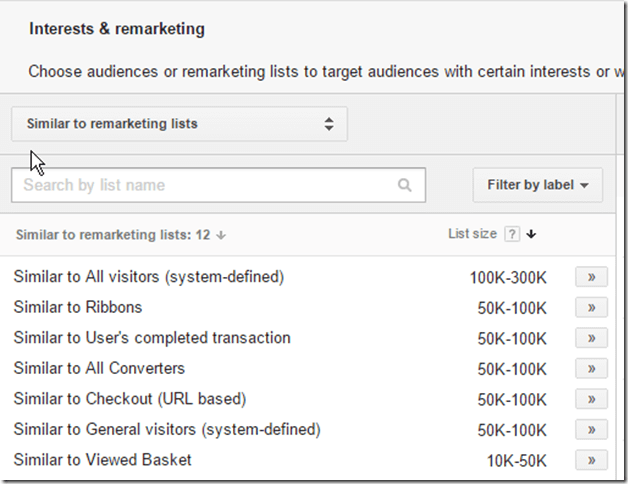Click the List size column label
The width and height of the screenshot is (628, 484).
point(472,234)
